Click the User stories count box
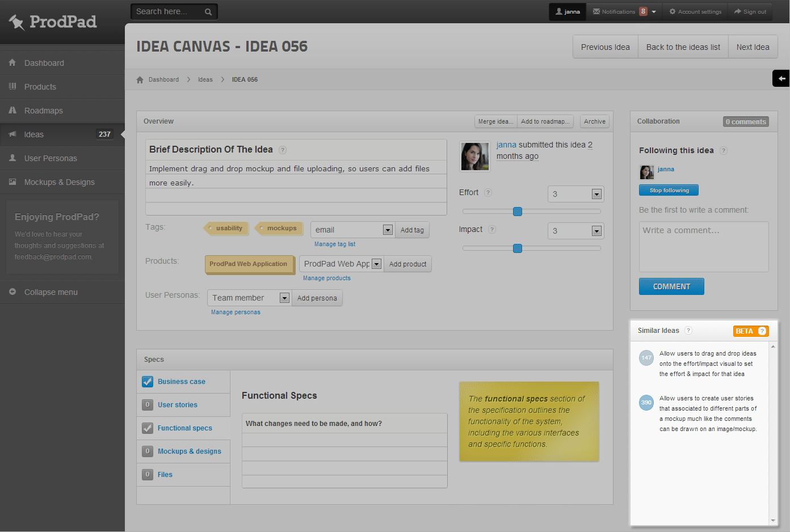 (x=148, y=405)
